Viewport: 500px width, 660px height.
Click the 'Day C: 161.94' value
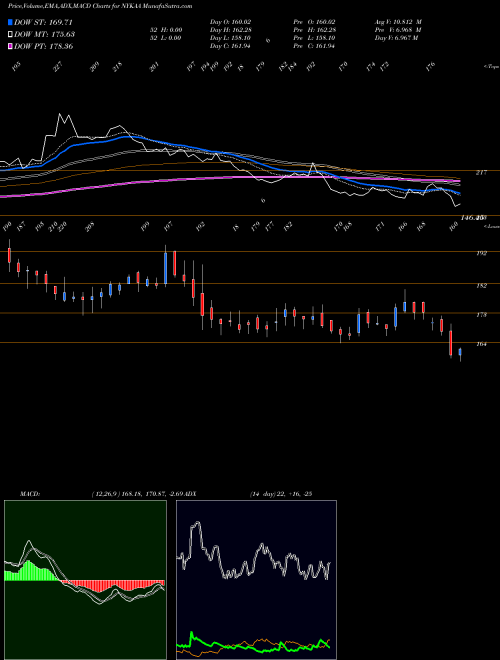(x=231, y=46)
